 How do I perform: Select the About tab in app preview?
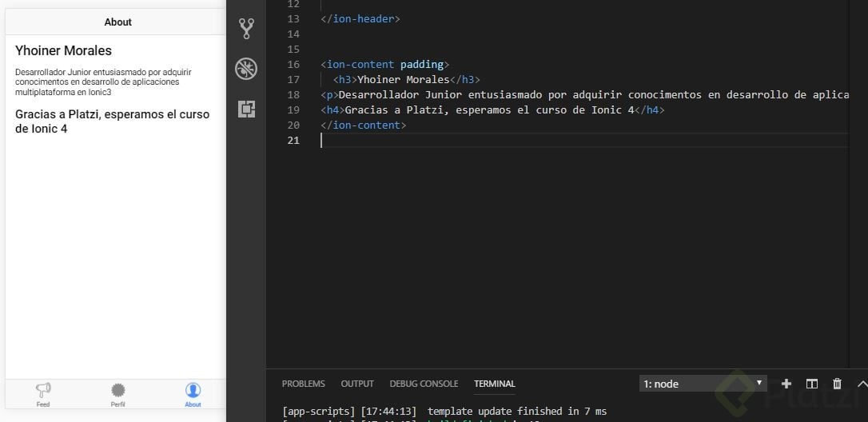click(193, 394)
